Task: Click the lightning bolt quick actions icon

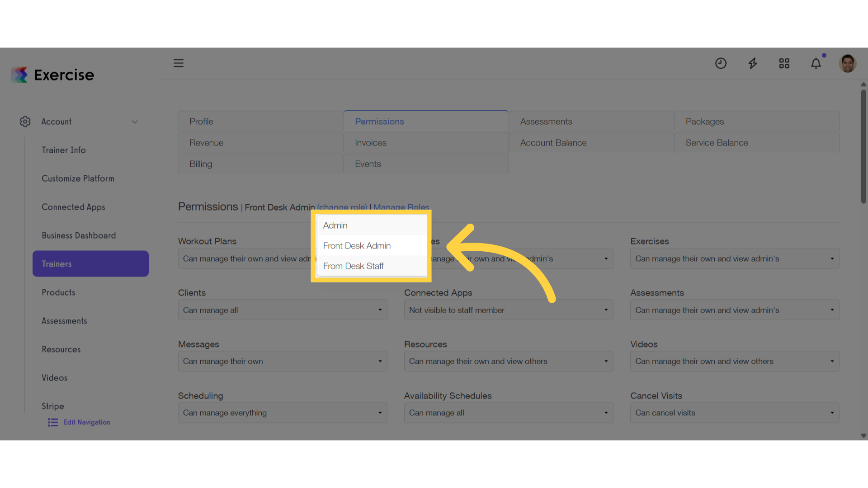Action: 753,63
